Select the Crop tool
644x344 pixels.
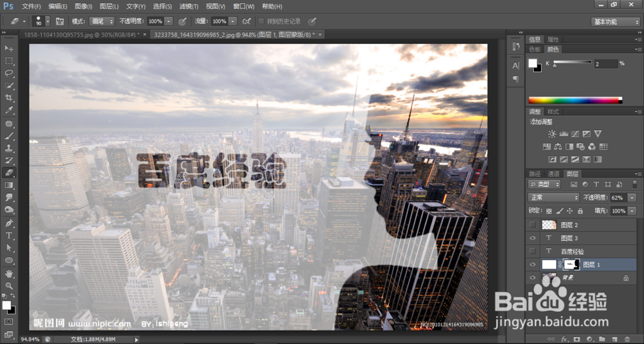tap(9, 98)
